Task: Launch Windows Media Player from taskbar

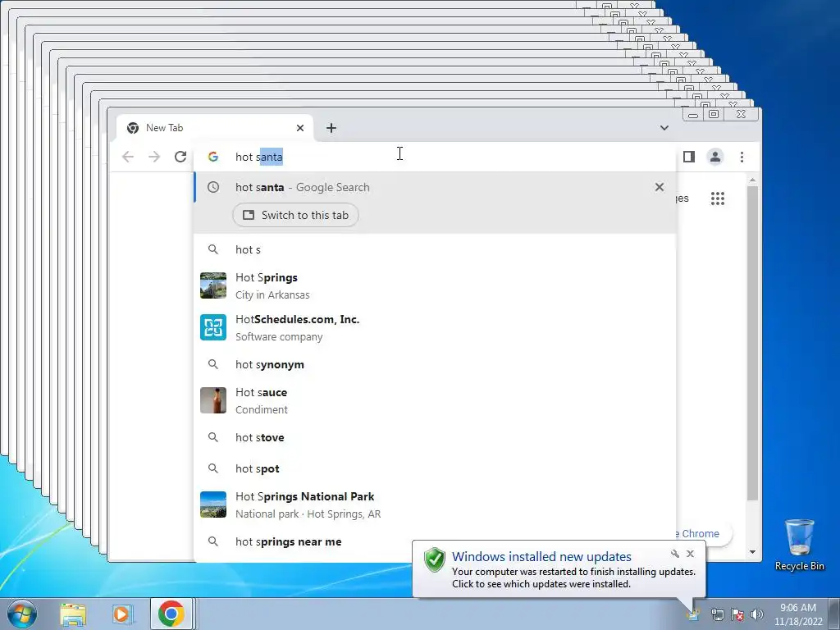Action: [x=122, y=614]
